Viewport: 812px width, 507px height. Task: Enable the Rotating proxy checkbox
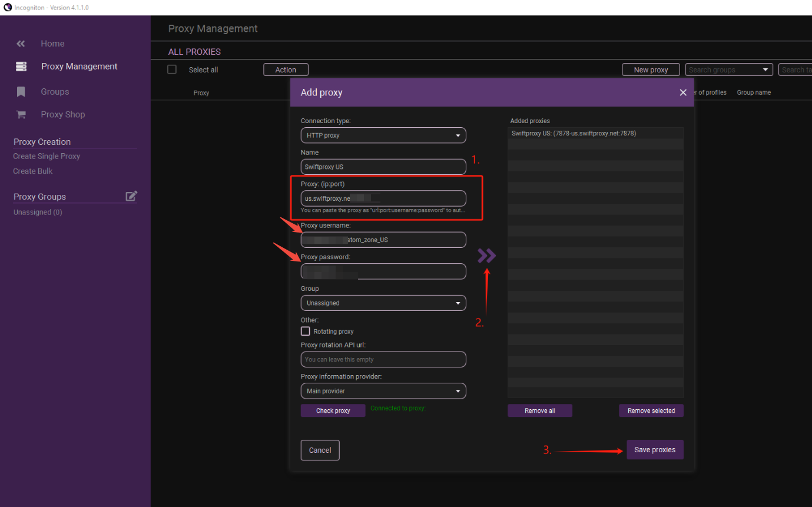coord(306,332)
